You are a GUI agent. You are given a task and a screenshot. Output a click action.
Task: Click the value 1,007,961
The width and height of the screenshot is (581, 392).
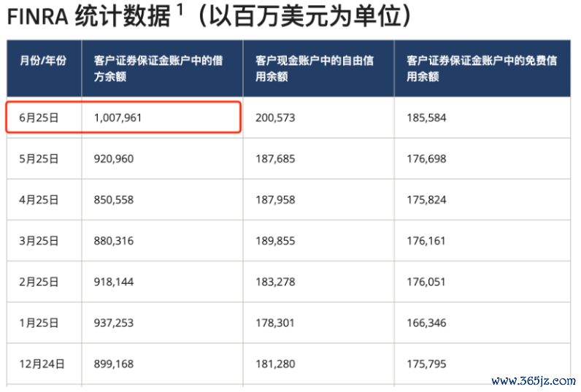(118, 118)
